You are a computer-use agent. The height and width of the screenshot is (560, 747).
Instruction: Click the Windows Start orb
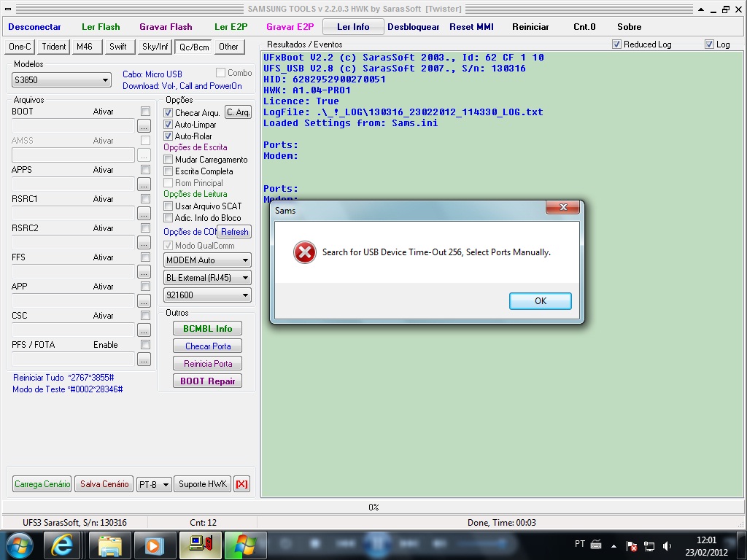pyautogui.click(x=20, y=545)
